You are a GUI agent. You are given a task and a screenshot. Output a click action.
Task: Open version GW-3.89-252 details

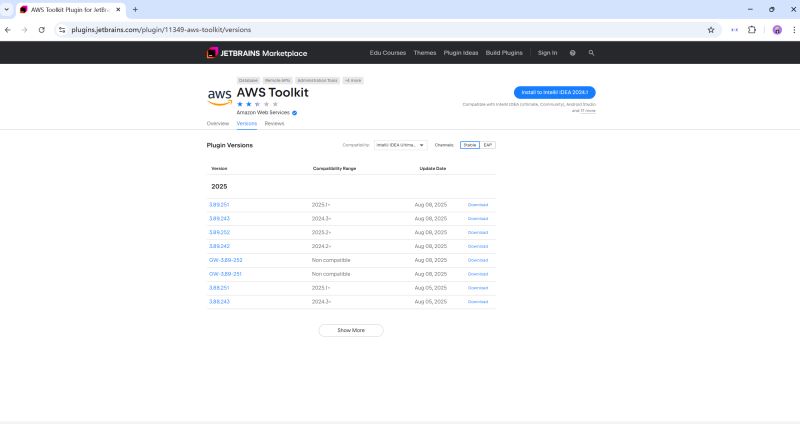click(x=226, y=260)
